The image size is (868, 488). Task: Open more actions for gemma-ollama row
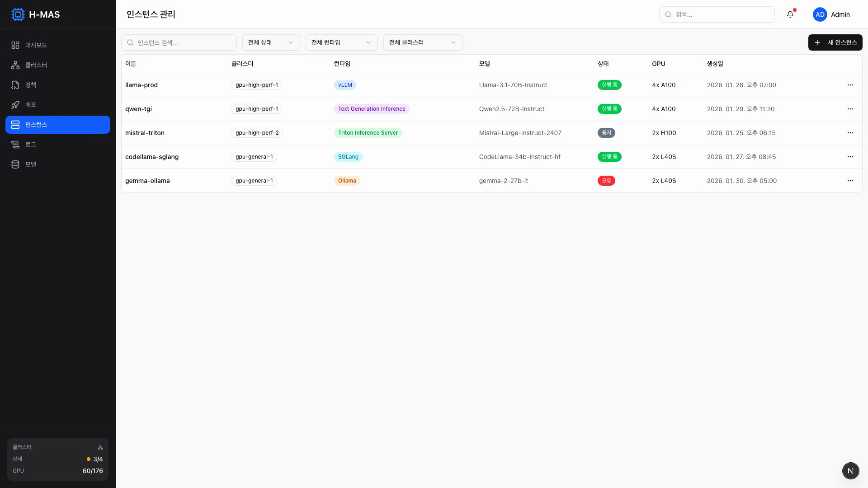(850, 181)
